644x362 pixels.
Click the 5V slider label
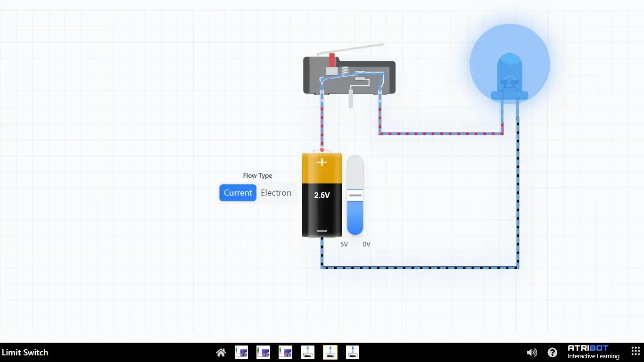344,244
